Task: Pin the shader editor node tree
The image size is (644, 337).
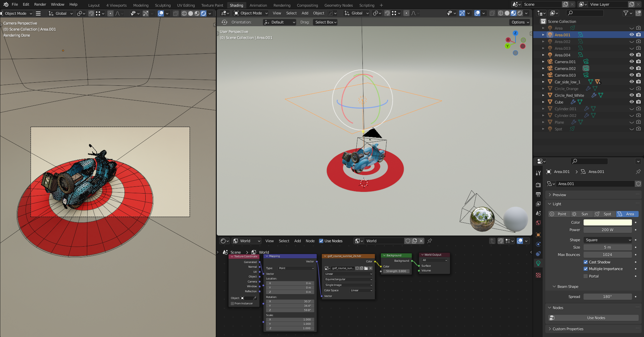Action: (430, 241)
